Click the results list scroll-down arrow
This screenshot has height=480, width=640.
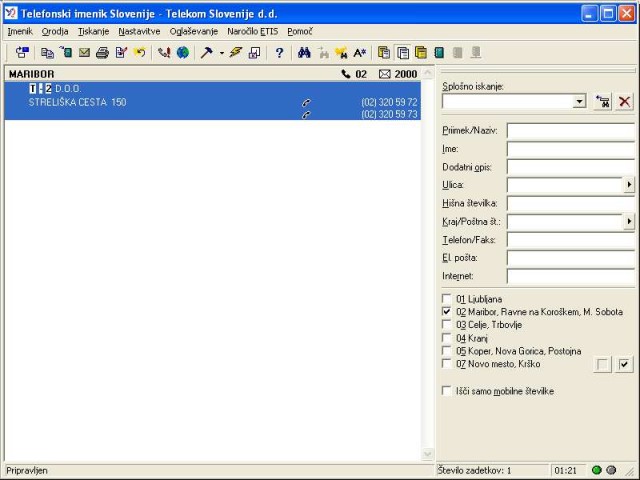427,453
